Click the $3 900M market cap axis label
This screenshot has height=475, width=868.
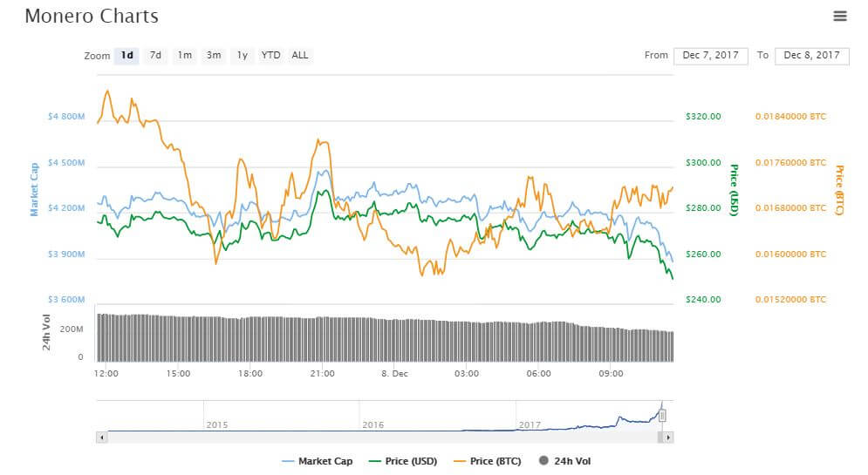(x=66, y=254)
